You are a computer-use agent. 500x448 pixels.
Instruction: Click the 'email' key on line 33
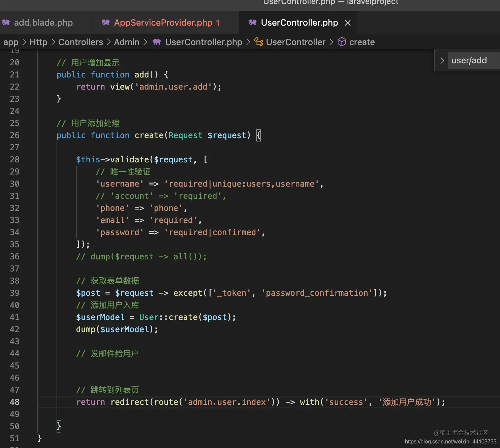pos(112,220)
